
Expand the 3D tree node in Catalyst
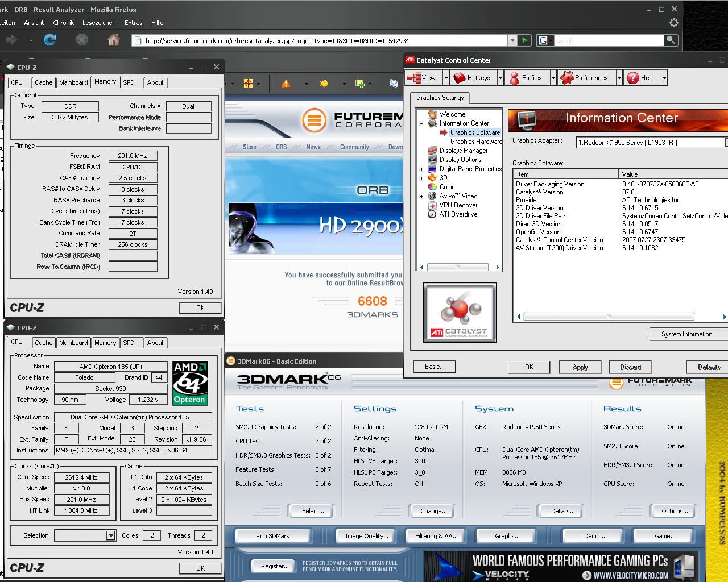coord(421,178)
